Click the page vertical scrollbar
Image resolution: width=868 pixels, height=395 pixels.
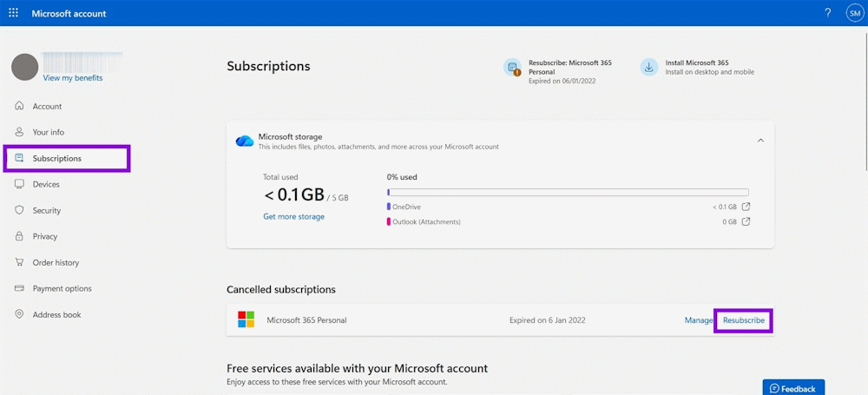pos(865,100)
